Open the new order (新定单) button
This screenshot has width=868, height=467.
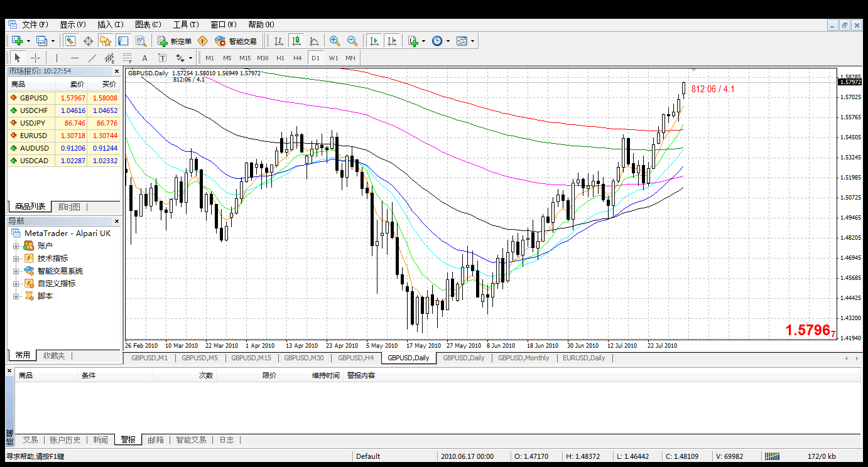175,41
